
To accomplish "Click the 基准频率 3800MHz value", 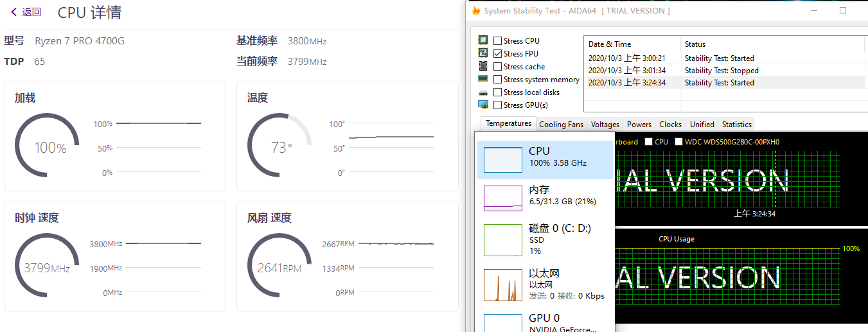I will pyautogui.click(x=307, y=41).
